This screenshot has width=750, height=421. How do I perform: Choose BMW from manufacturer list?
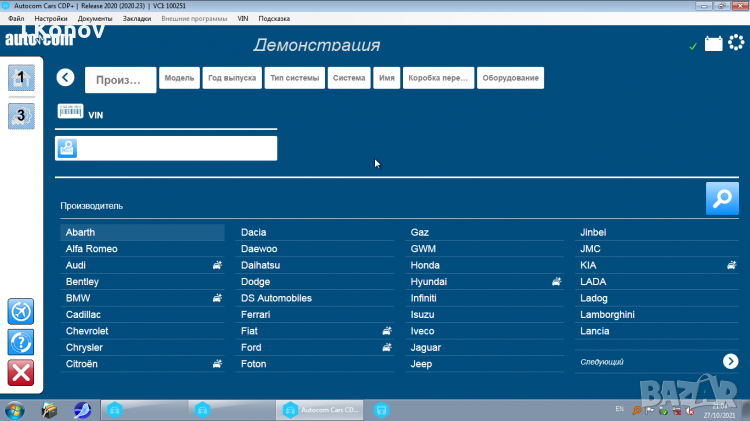pos(79,298)
